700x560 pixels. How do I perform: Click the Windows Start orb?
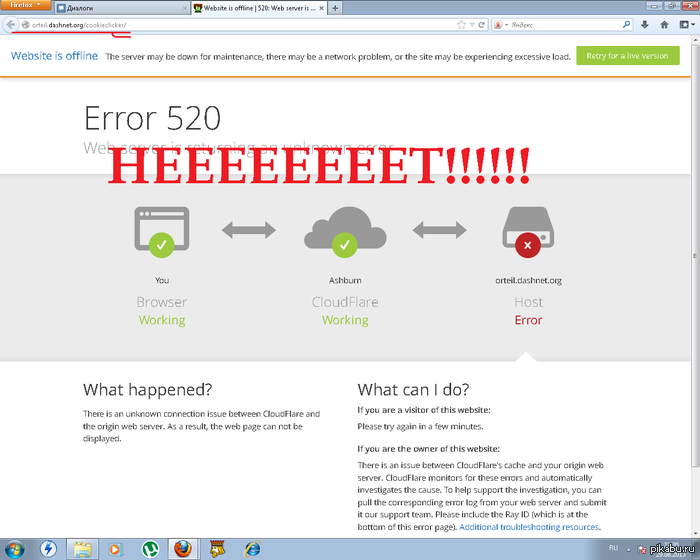(17, 549)
